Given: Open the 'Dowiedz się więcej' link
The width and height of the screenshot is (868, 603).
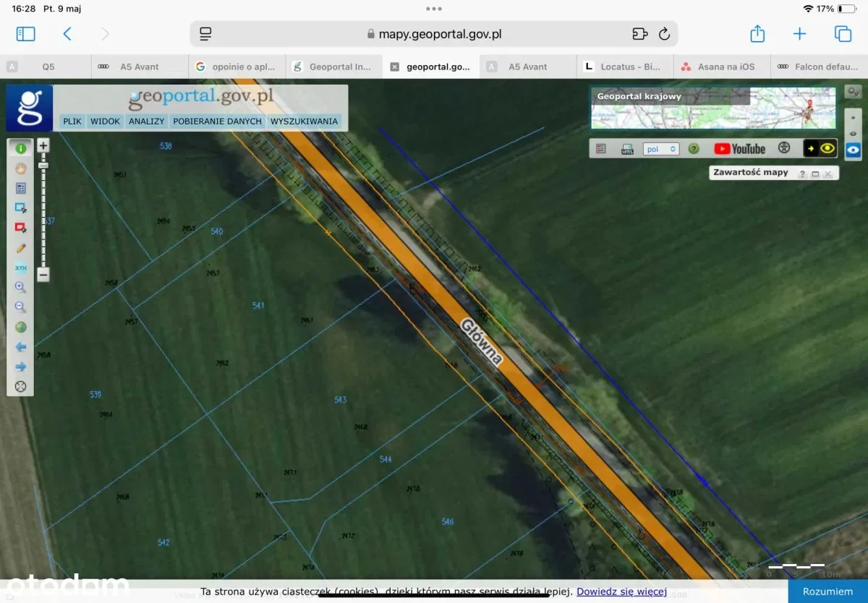Looking at the screenshot, I should pyautogui.click(x=621, y=591).
